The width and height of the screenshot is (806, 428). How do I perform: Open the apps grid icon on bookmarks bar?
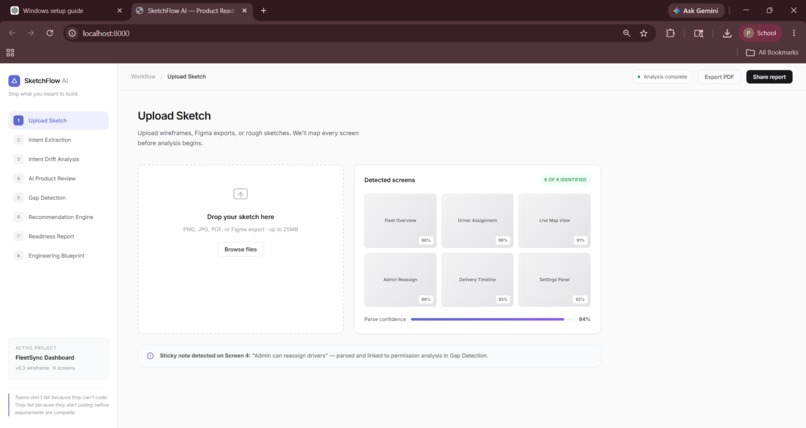coord(10,52)
